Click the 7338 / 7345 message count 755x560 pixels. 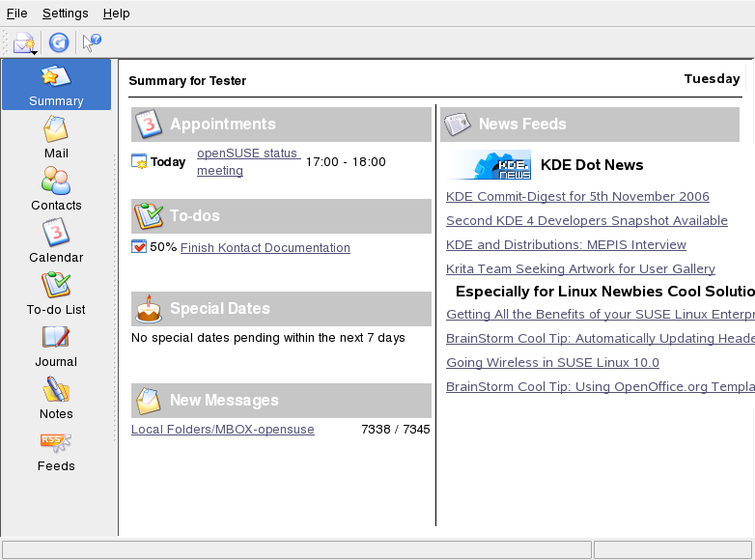(x=395, y=429)
